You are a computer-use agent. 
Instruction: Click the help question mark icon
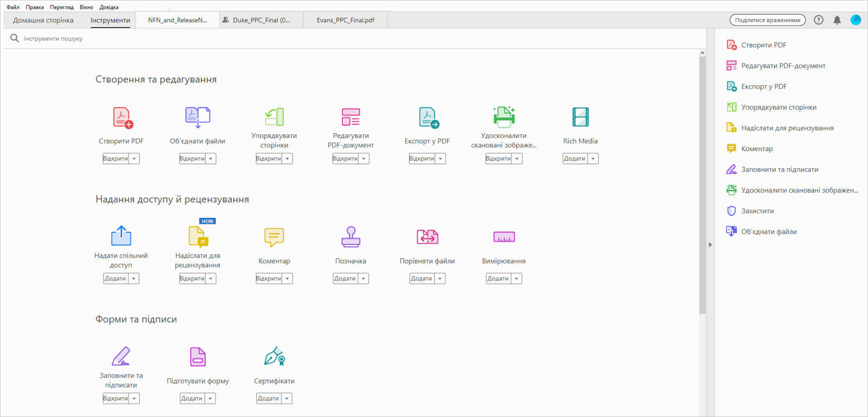tap(819, 20)
